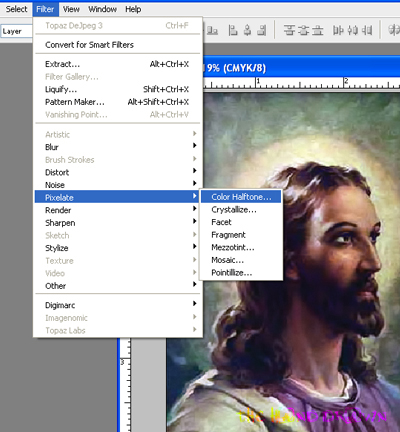Expand the Render submenu arrow

pyautogui.click(x=195, y=209)
